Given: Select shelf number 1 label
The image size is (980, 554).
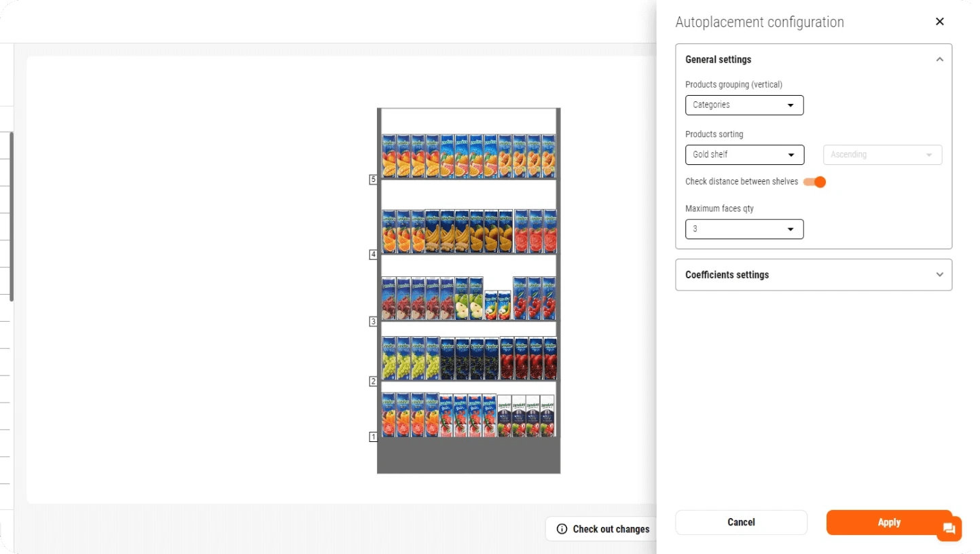Looking at the screenshot, I should (373, 437).
